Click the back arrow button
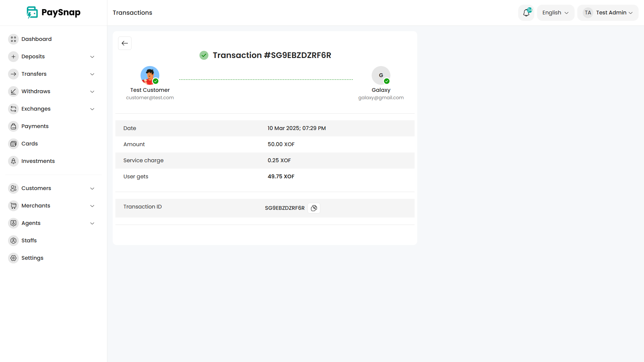 [x=125, y=43]
